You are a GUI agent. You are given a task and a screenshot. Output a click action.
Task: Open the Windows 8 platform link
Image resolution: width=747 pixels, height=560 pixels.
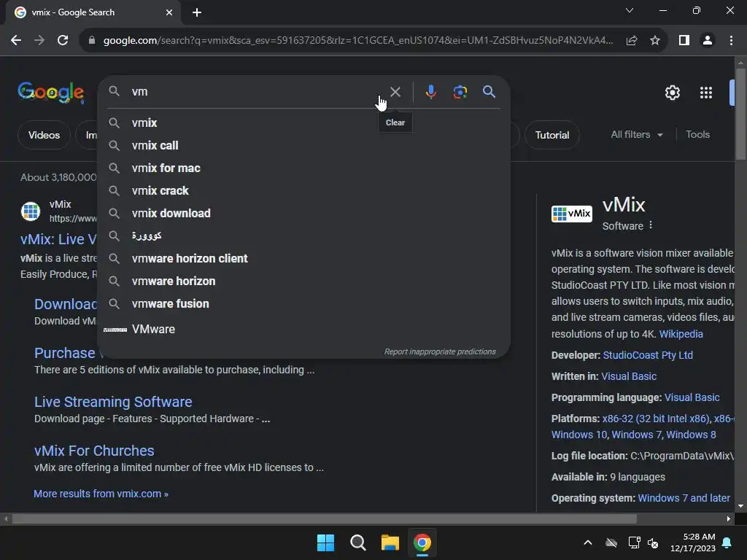pos(691,435)
